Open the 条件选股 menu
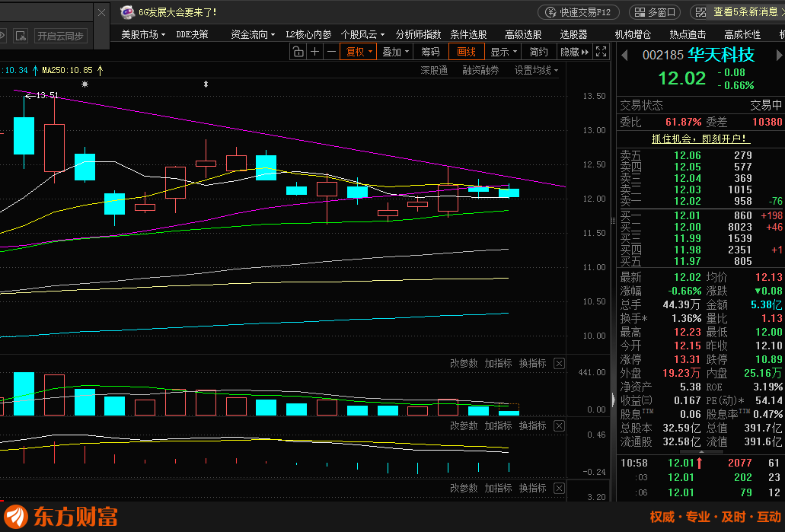 point(468,34)
